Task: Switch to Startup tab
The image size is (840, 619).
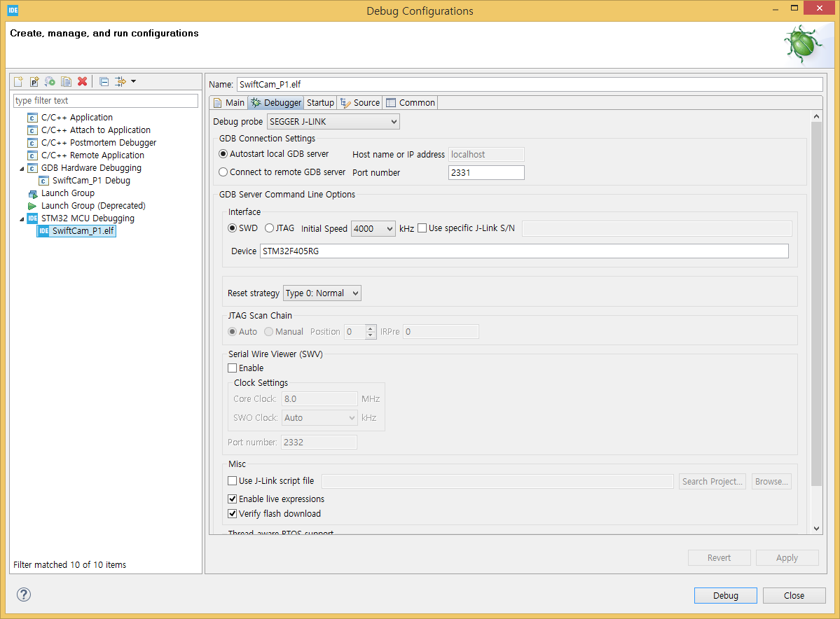Action: point(320,103)
